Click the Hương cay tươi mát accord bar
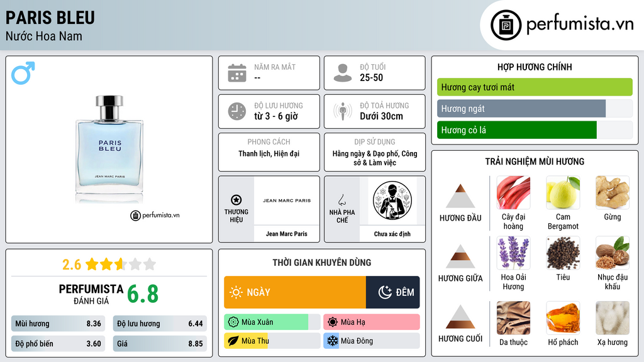The height and width of the screenshot is (362, 644). pos(535,87)
